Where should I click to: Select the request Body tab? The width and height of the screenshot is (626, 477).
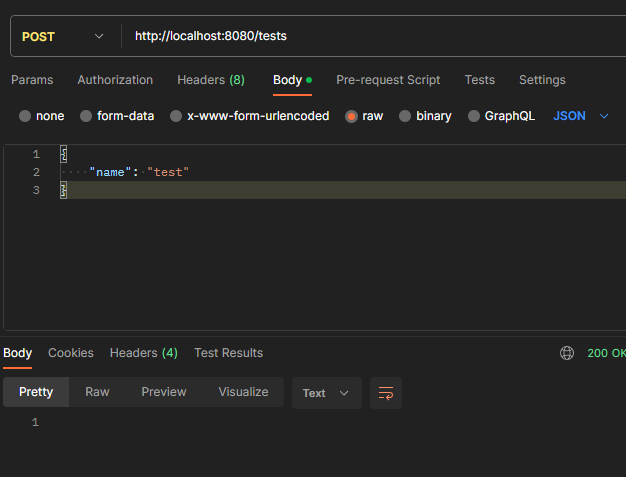[x=292, y=80]
